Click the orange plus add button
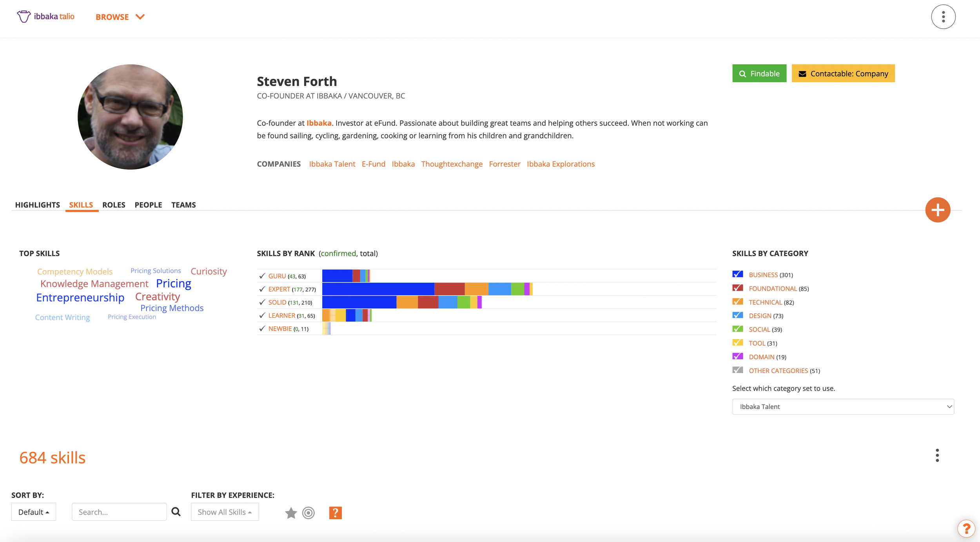 (x=938, y=210)
